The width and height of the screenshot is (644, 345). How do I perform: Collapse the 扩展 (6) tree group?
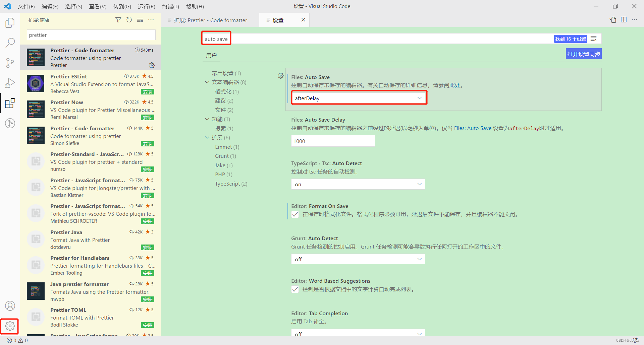click(207, 137)
